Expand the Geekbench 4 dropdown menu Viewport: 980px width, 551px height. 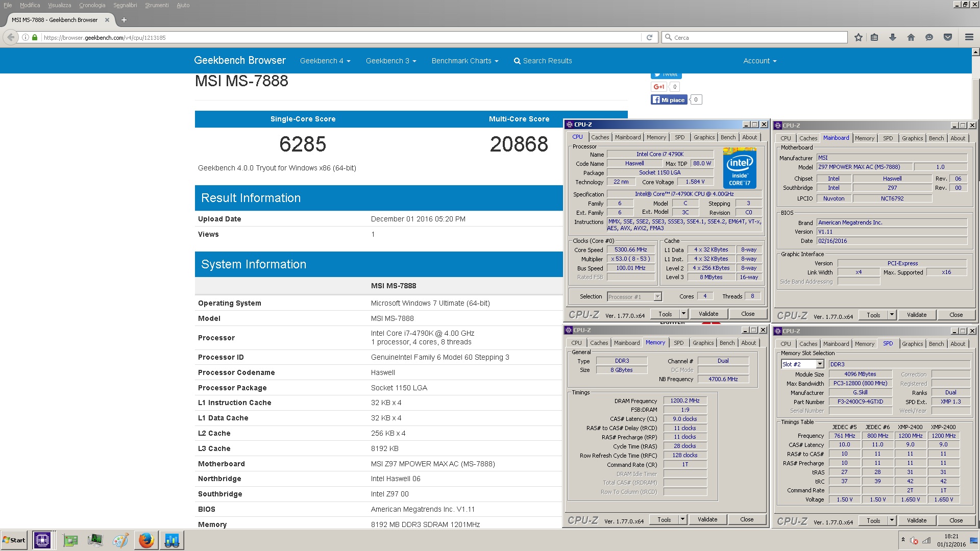[325, 61]
